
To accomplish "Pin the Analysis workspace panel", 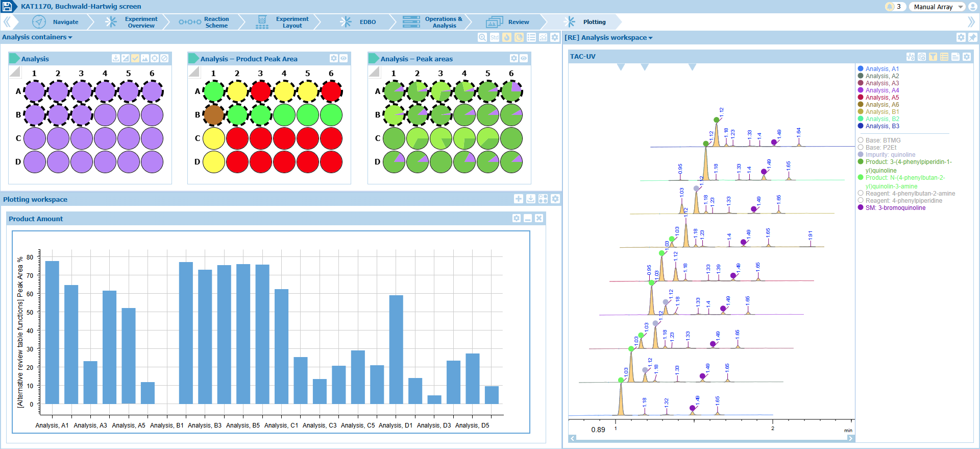I will click(973, 37).
